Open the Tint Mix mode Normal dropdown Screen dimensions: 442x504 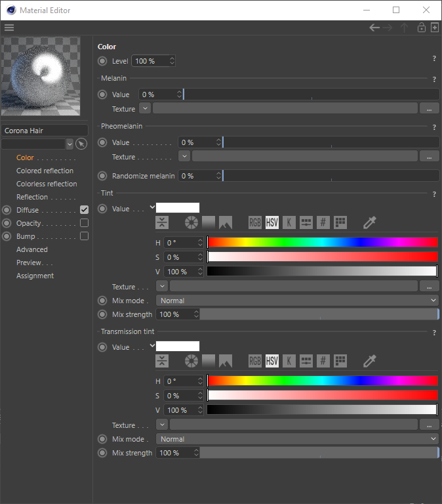tap(298, 301)
